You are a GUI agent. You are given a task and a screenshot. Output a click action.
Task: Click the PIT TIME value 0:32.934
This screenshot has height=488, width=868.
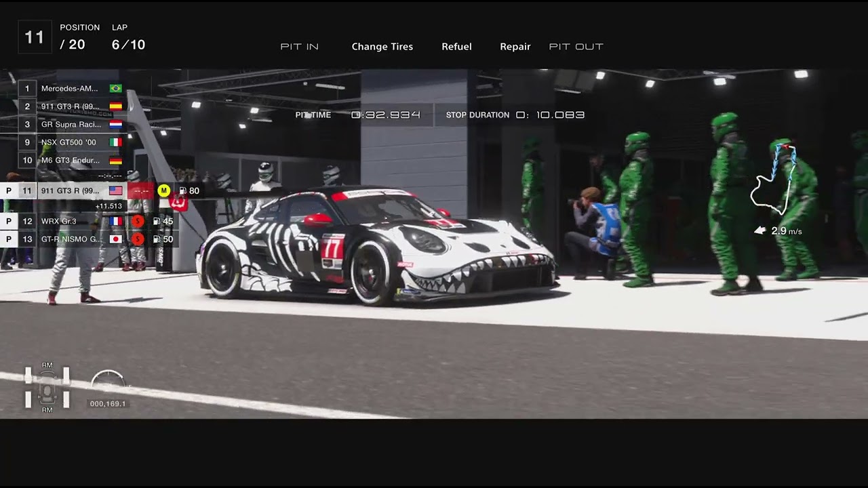386,115
